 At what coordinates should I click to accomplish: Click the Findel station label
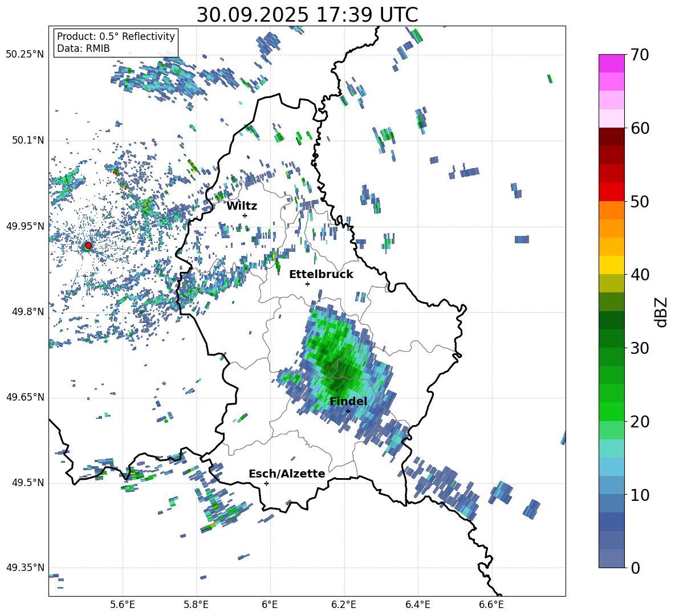348,401
